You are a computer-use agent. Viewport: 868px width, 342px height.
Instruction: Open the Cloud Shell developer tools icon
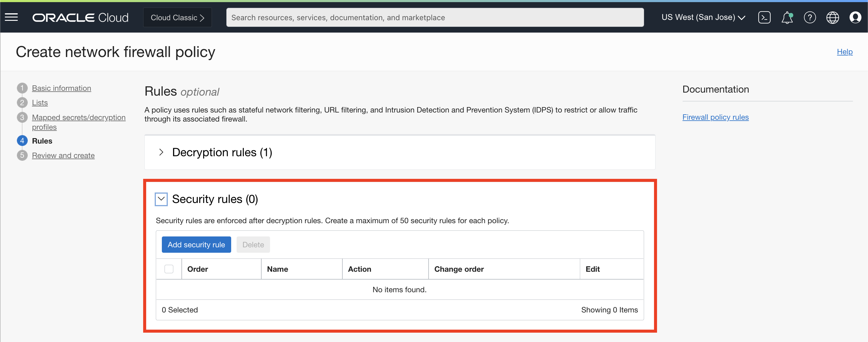point(764,17)
